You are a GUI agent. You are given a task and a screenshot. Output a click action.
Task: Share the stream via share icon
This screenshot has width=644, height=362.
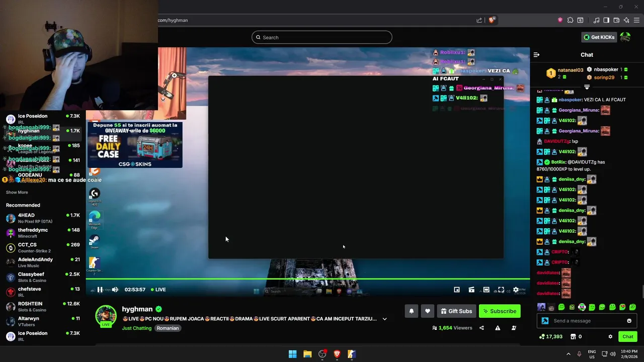(481, 328)
